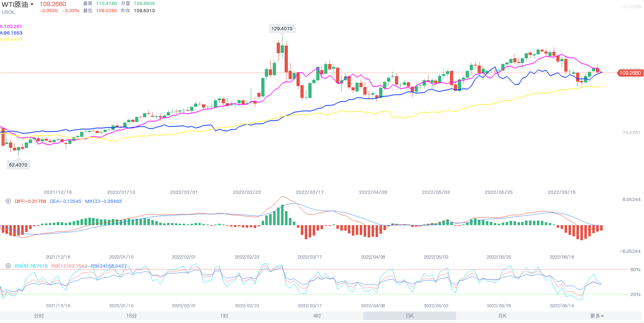Click the 62.4370 lowest price label
644x323 pixels.
tap(18, 165)
